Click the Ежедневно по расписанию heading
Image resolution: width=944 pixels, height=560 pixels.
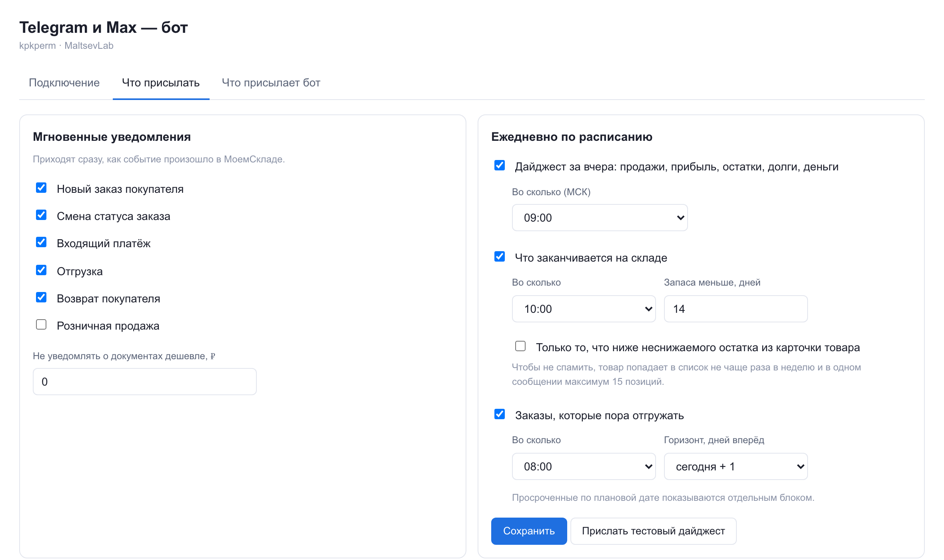[572, 137]
